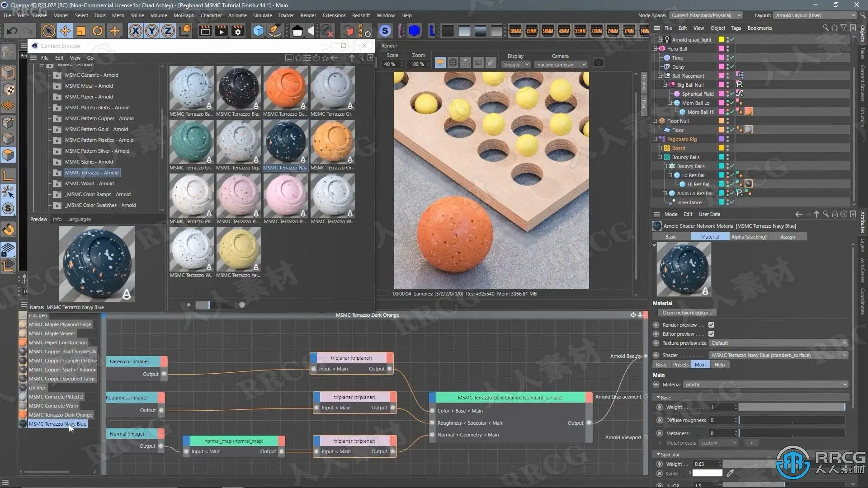Disable the Render preview checkbox

pyautogui.click(x=711, y=325)
